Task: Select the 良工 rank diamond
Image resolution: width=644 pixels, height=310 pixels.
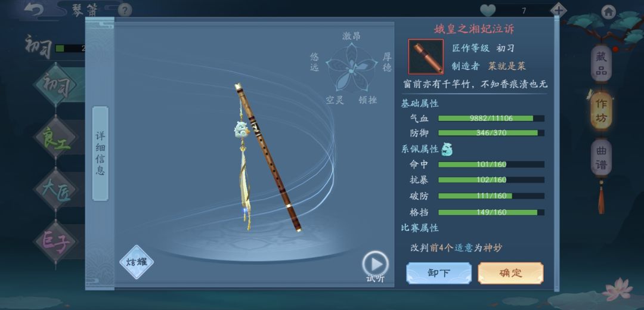Action: pyautogui.click(x=55, y=138)
